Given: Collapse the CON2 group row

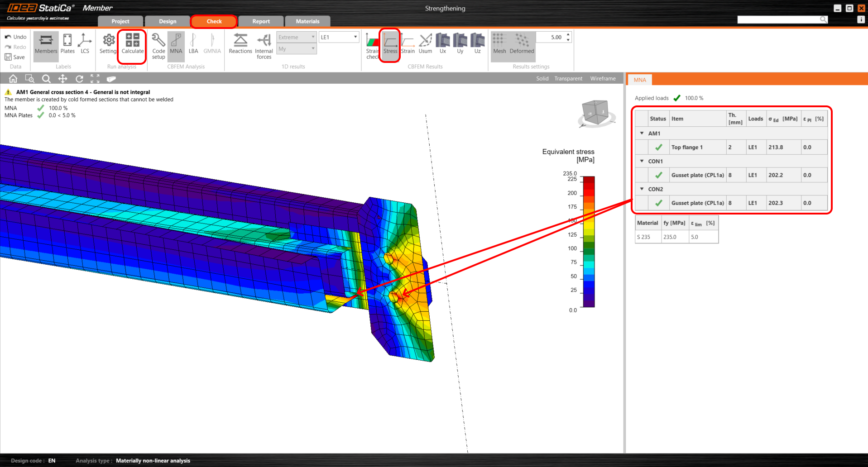Looking at the screenshot, I should point(642,189).
